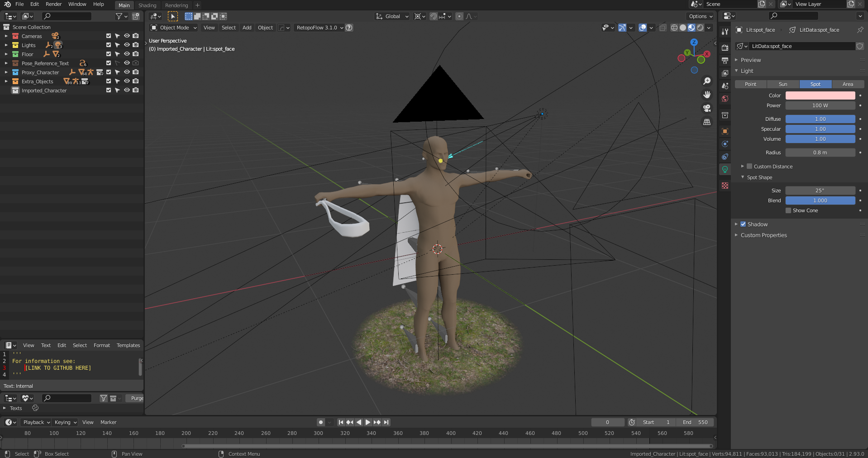Switch to the Shading workspace tab
The width and height of the screenshot is (868, 458).
(x=147, y=5)
